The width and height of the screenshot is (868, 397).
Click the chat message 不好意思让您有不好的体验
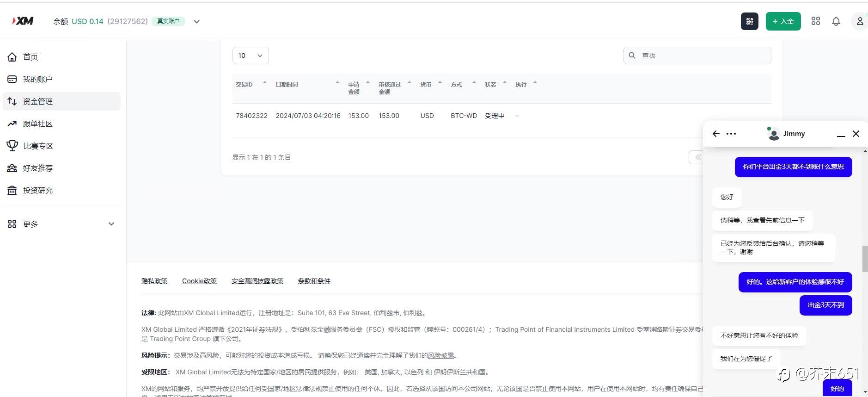coord(759,335)
